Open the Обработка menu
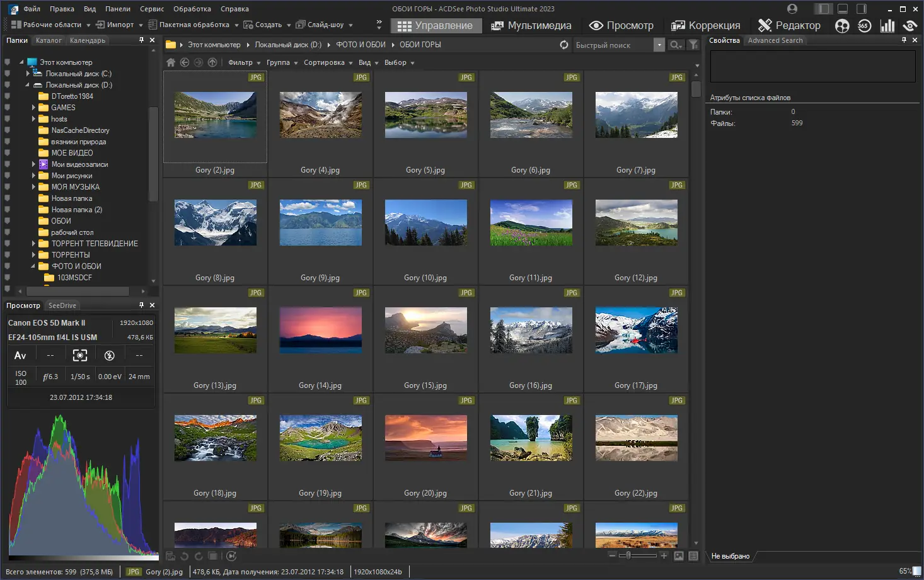This screenshot has width=924, height=580. (192, 9)
